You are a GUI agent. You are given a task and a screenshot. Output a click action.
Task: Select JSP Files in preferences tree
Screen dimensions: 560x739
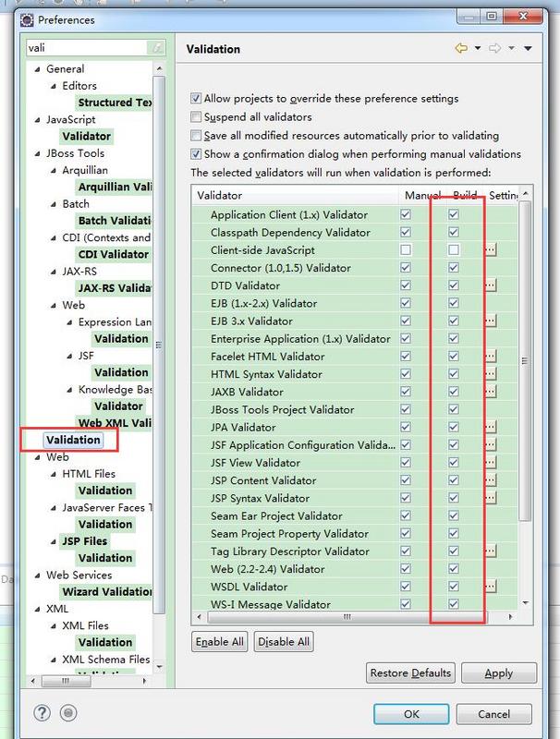tap(84, 541)
